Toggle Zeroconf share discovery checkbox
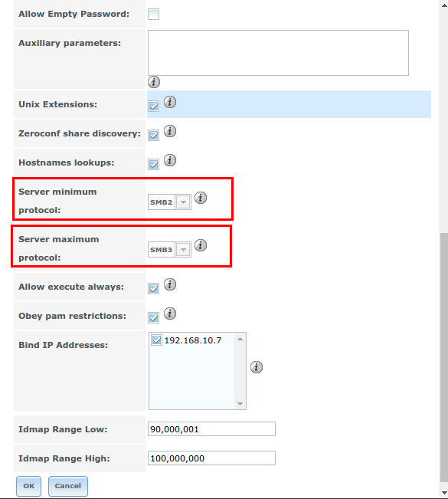 click(154, 135)
